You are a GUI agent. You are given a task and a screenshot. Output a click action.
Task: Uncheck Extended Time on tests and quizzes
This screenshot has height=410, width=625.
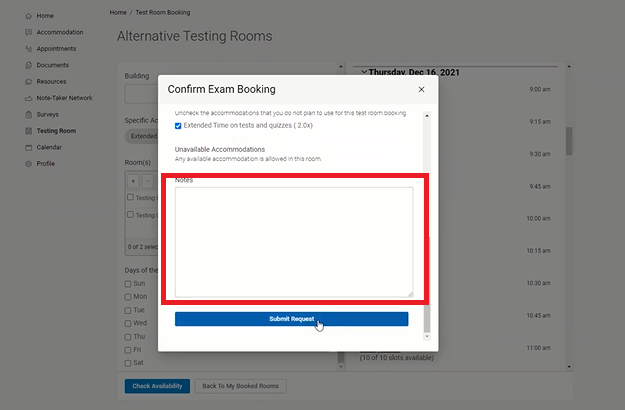coord(178,126)
